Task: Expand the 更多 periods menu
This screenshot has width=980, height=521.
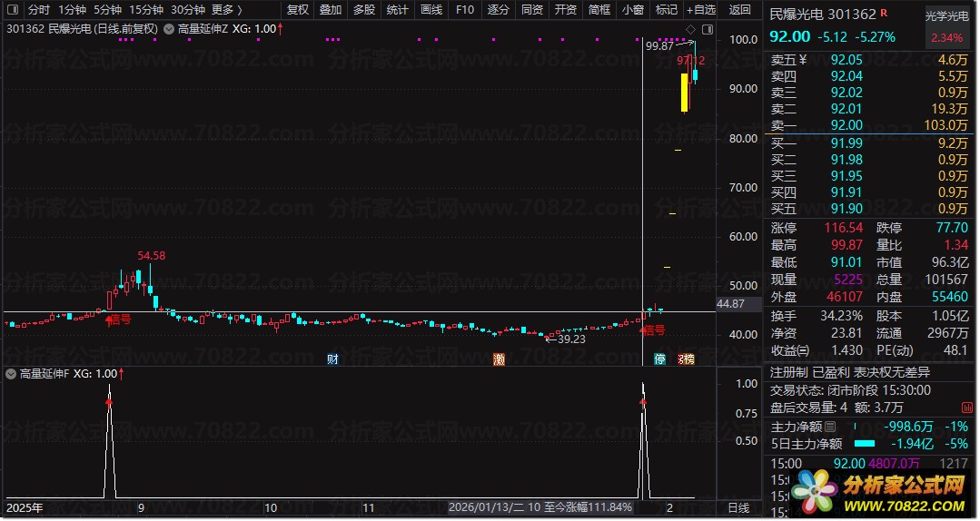Action: coord(227,9)
